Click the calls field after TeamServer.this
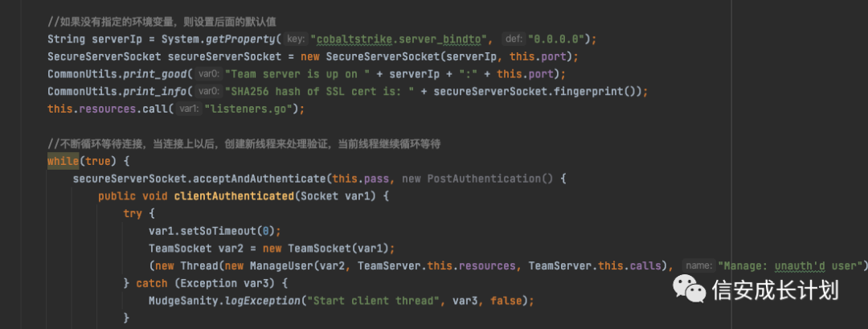The image size is (868, 329). point(645,266)
